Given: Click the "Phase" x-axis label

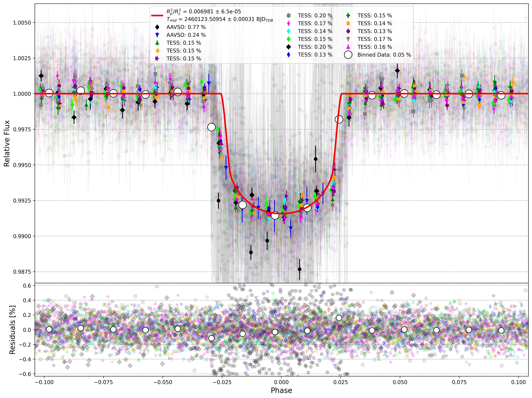Looking at the screenshot, I should 281,390.
